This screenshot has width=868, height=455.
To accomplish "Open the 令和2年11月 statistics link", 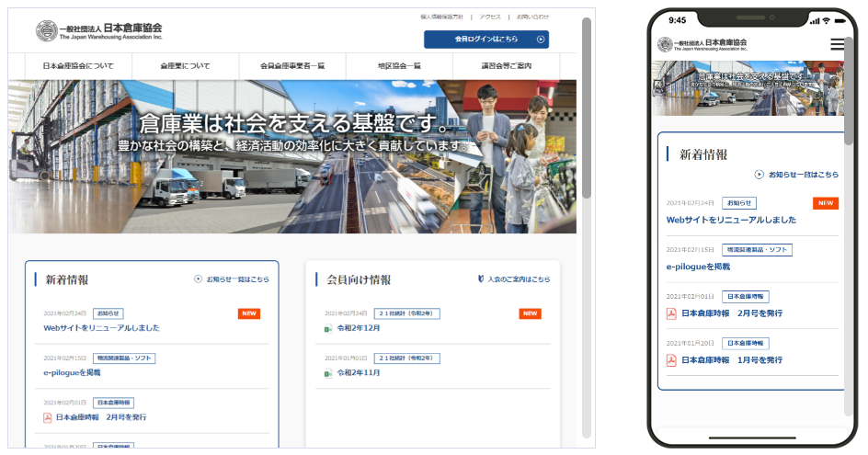I will [359, 372].
